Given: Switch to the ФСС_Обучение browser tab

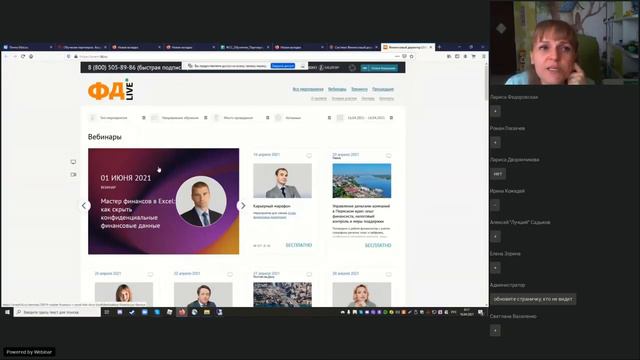Looking at the screenshot, I should point(245,47).
